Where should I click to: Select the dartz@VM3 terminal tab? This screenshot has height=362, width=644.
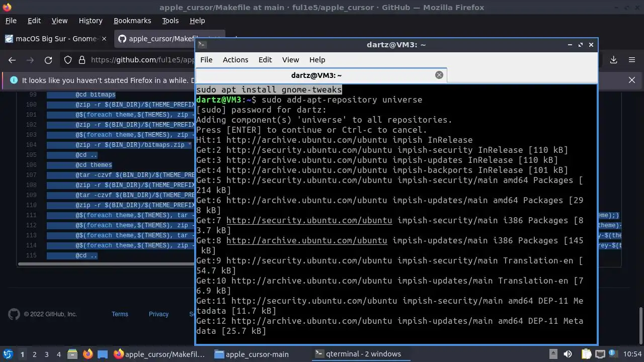pyautogui.click(x=321, y=75)
